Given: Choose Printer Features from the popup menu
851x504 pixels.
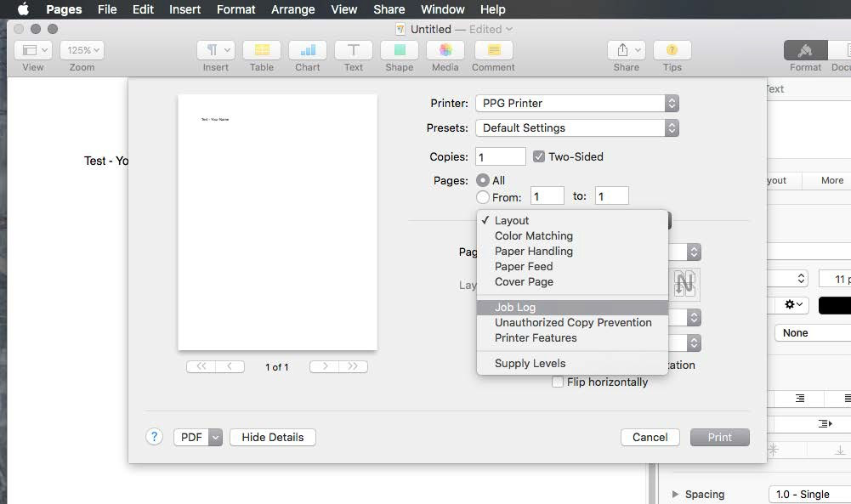Looking at the screenshot, I should (x=572, y=337).
